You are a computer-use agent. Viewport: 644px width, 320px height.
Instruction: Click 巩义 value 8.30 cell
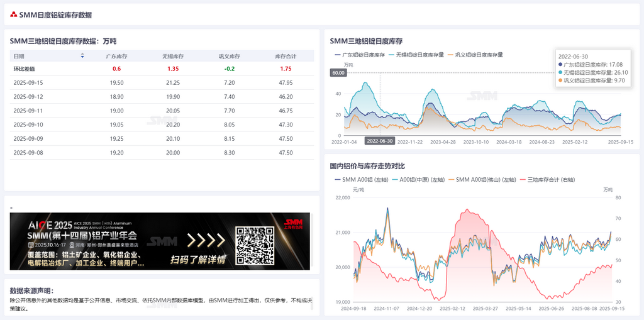[230, 152]
